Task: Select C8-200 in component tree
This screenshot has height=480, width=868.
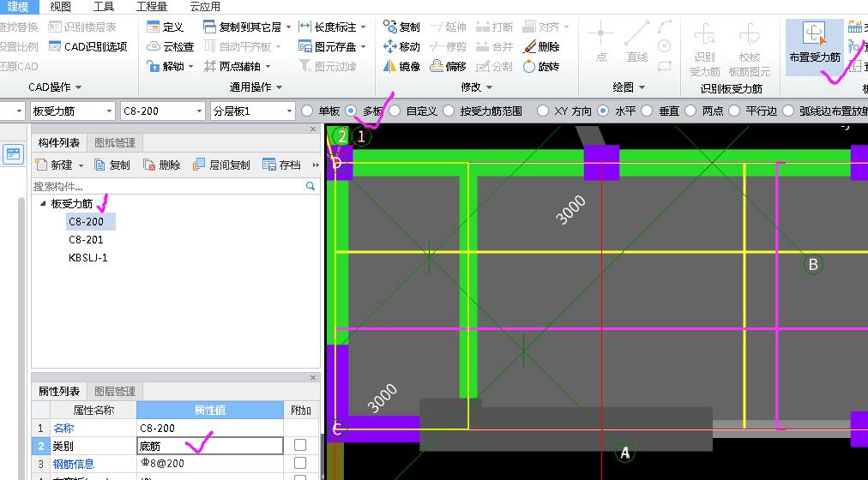Action: [x=86, y=221]
